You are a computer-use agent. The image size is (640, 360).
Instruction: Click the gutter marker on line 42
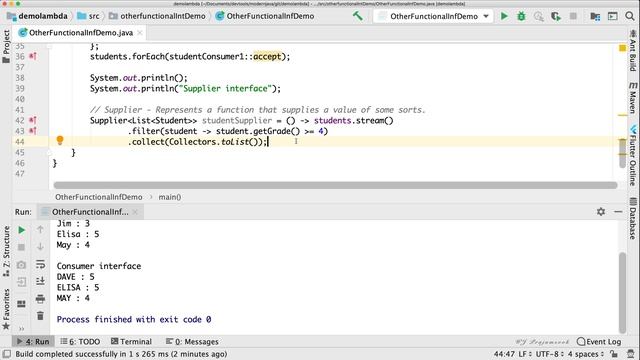pos(33,120)
